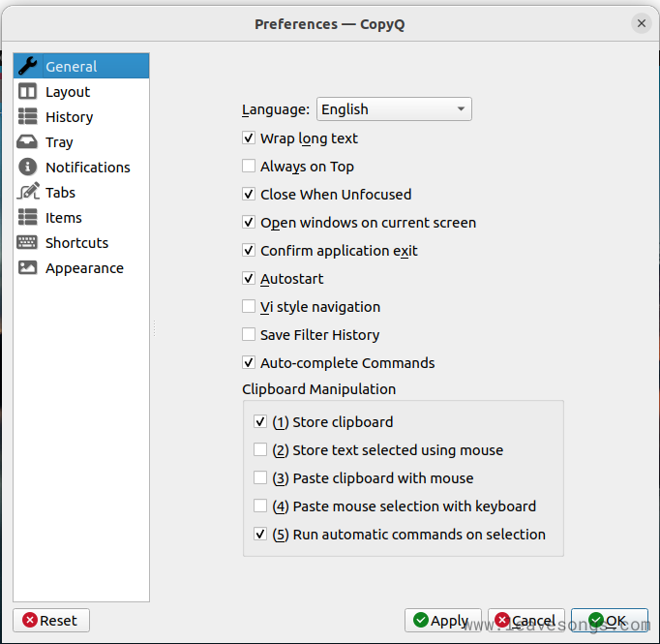The width and height of the screenshot is (660, 644).
Task: Click the Reset button
Action: [50, 621]
